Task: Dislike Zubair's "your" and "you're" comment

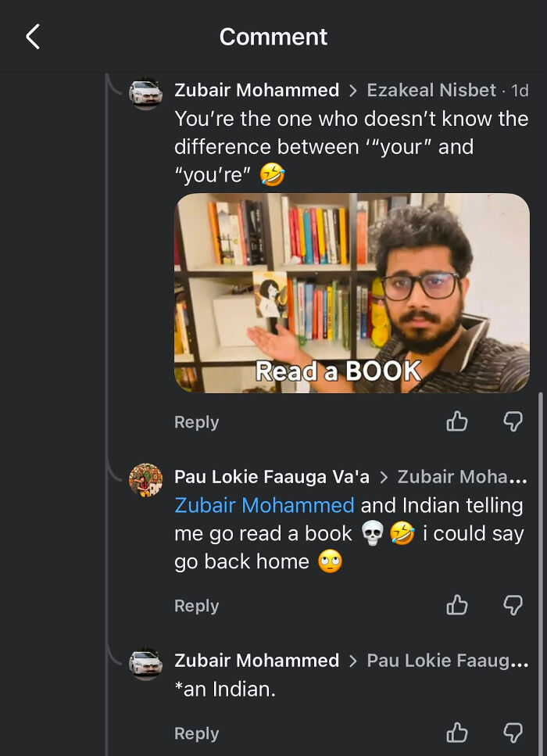Action: [513, 421]
